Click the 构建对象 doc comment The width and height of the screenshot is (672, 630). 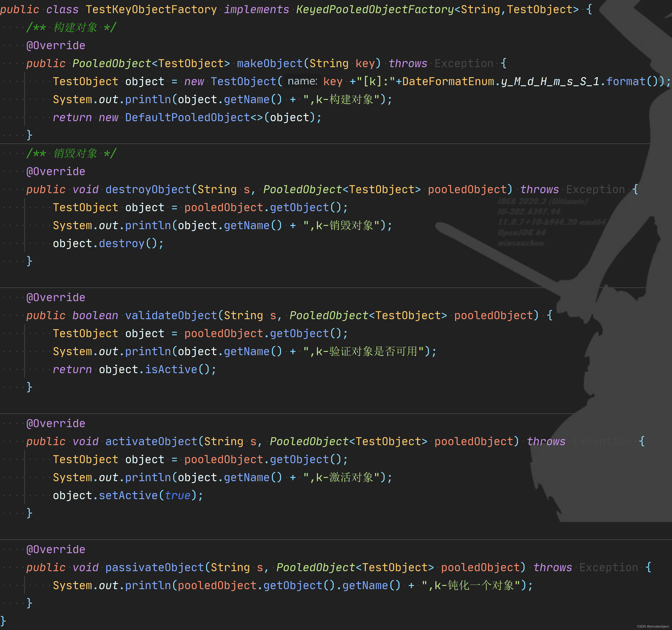[x=71, y=28]
